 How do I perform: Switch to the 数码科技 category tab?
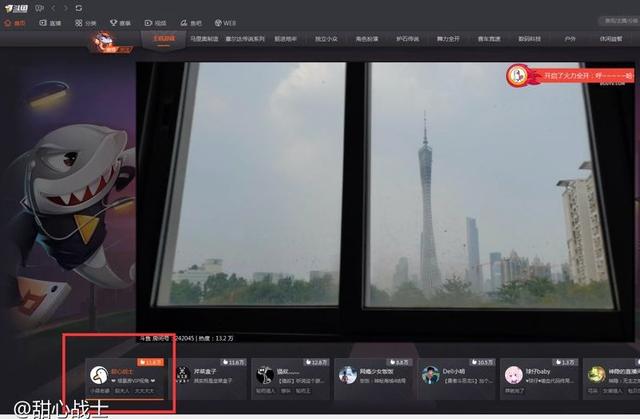529,39
